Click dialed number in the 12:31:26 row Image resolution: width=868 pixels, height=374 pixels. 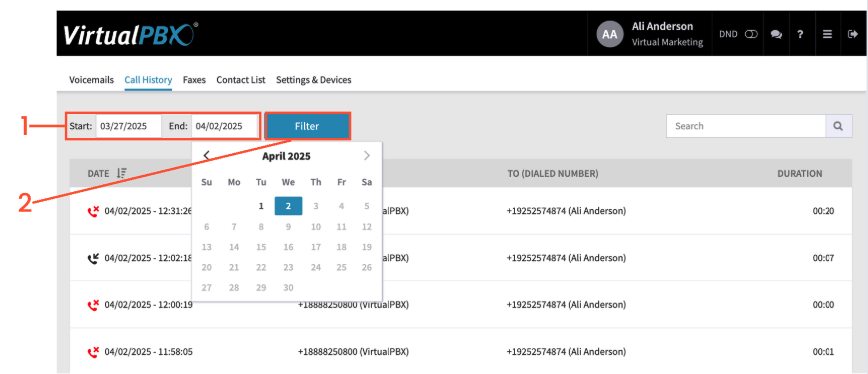566,211
